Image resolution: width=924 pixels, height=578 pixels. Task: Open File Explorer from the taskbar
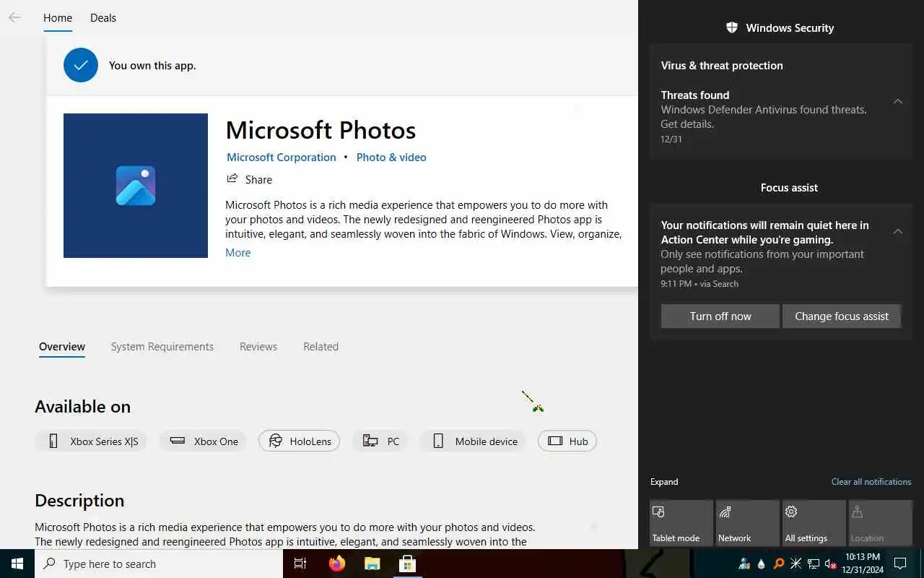372,564
